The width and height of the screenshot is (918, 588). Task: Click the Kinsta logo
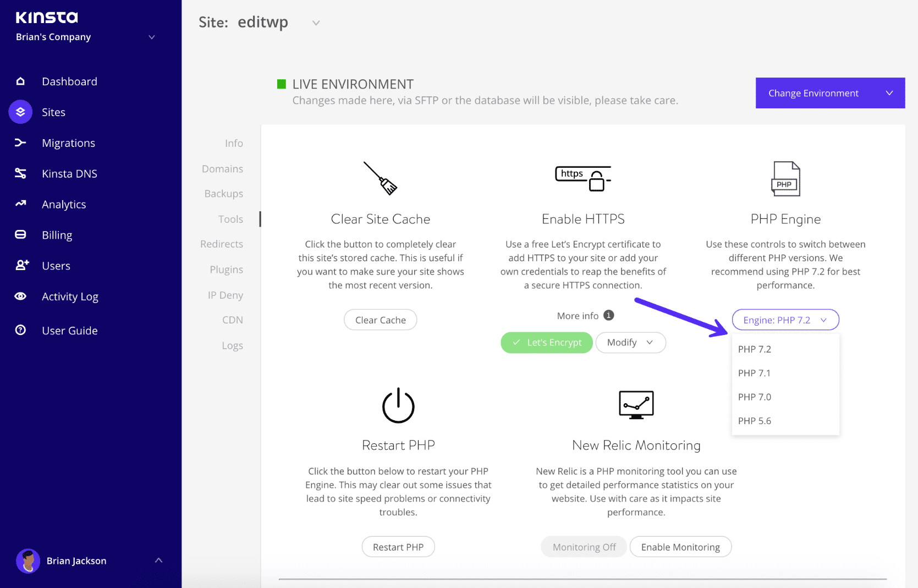[47, 18]
